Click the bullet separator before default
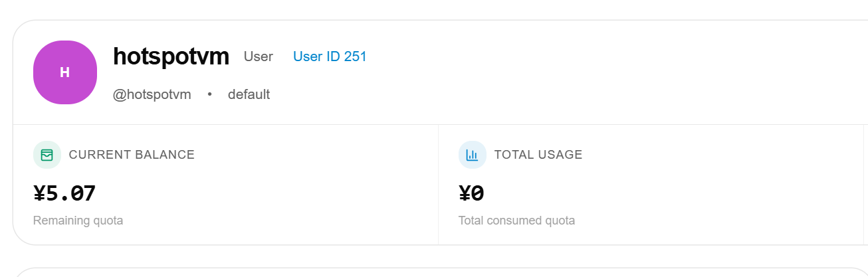This screenshot has width=868, height=277. pos(209,94)
